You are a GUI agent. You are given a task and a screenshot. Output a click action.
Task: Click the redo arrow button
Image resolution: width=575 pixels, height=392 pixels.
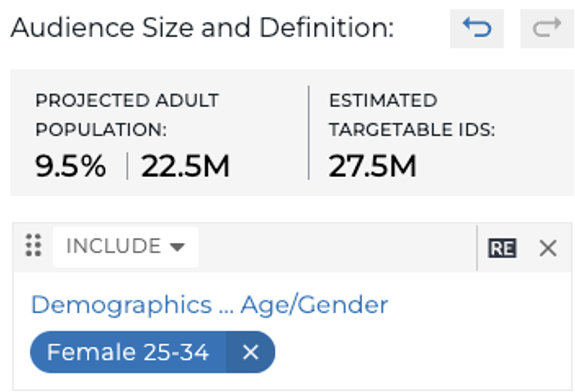[x=546, y=28]
